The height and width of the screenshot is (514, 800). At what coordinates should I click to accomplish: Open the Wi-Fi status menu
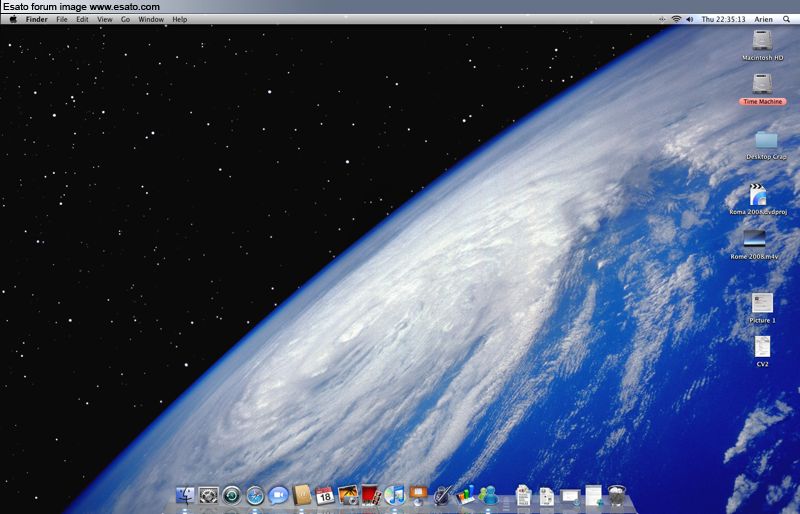click(676, 19)
